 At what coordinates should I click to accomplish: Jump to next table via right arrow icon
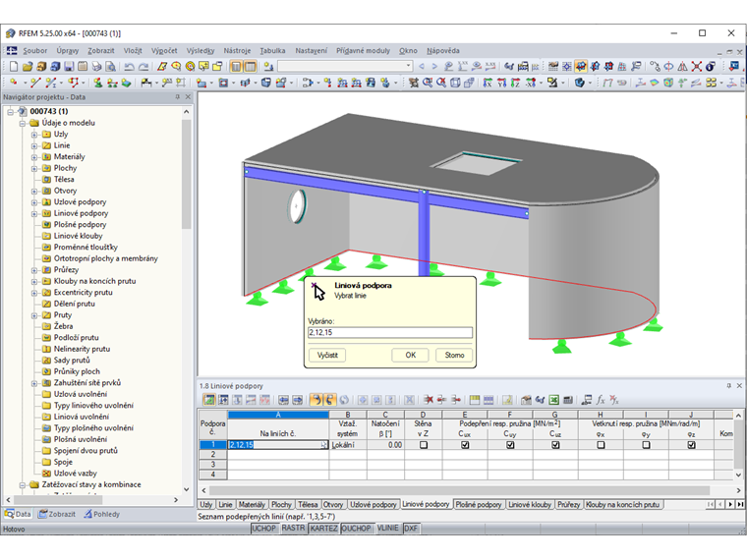coord(297,400)
